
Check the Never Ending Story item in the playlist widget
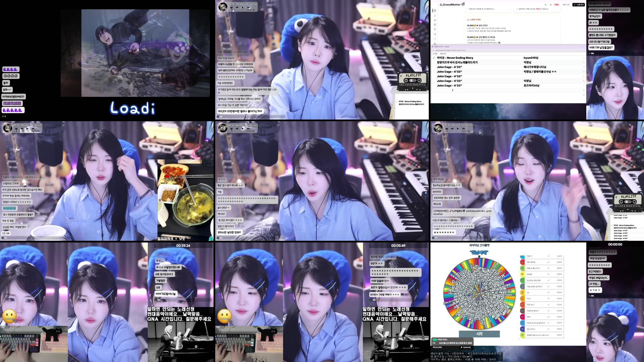pos(397,101)
